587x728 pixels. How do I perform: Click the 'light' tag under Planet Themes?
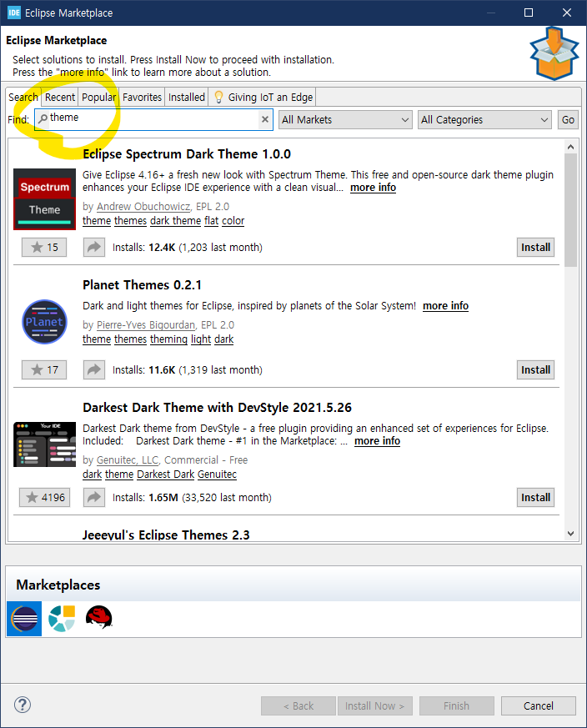point(201,339)
